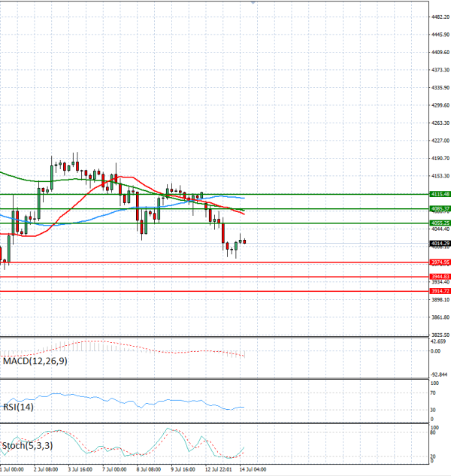
Task: Select the RSI(14) indicator label
Action: point(18,407)
